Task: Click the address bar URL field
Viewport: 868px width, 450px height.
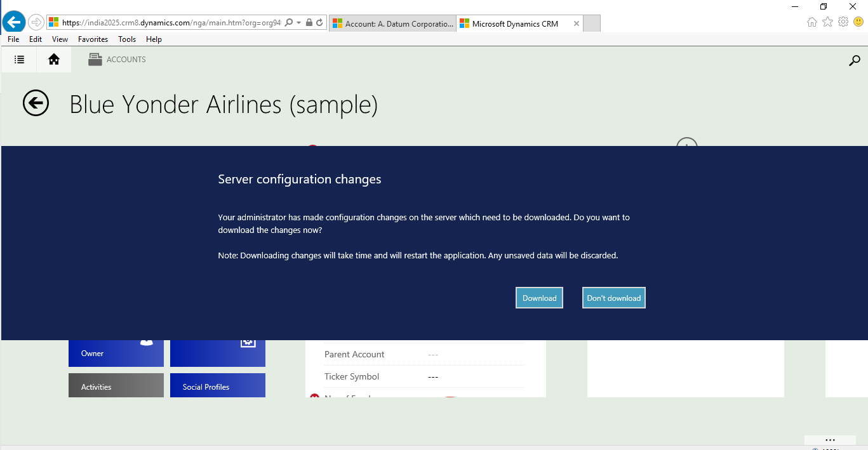Action: point(171,23)
